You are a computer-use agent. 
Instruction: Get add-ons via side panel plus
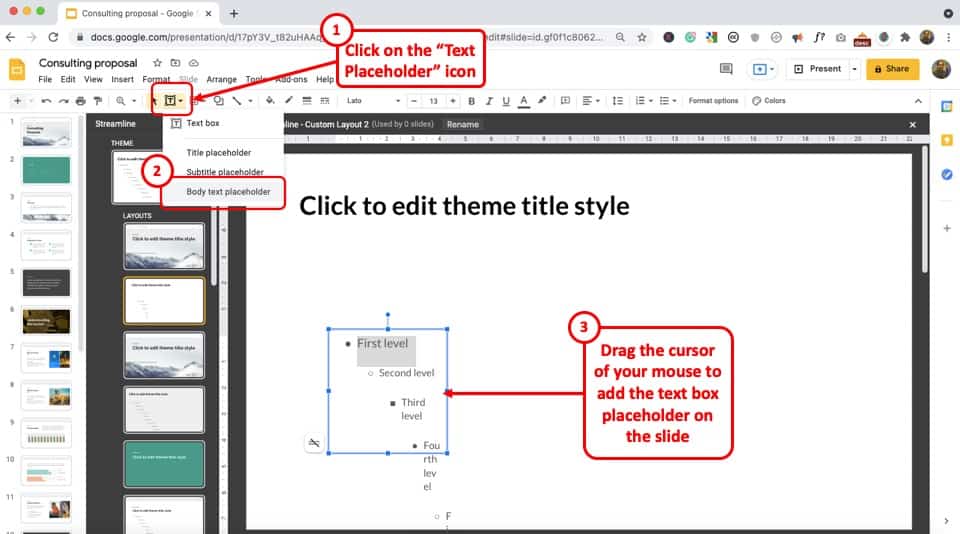pyautogui.click(x=947, y=228)
